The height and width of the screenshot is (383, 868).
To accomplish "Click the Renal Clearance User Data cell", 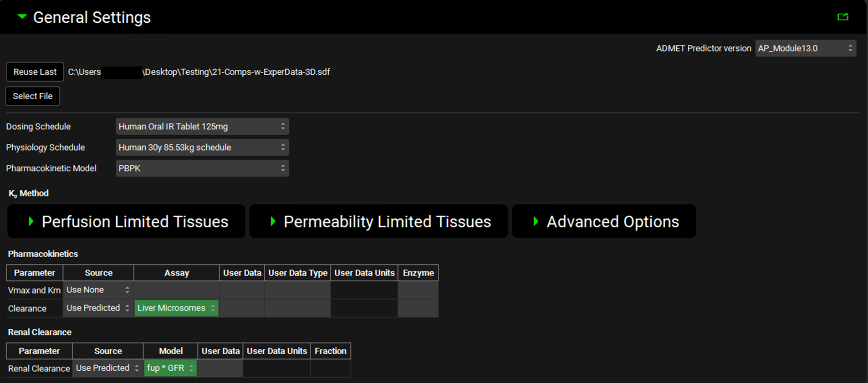I will coord(220,368).
